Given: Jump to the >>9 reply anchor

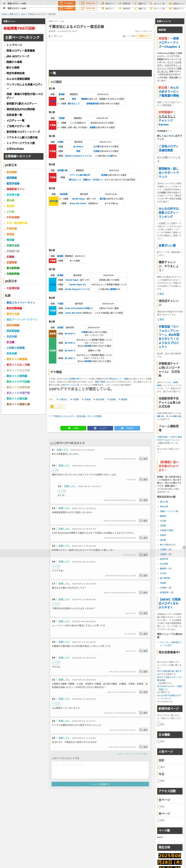Looking at the screenshot, I should pyautogui.click(x=55, y=470).
